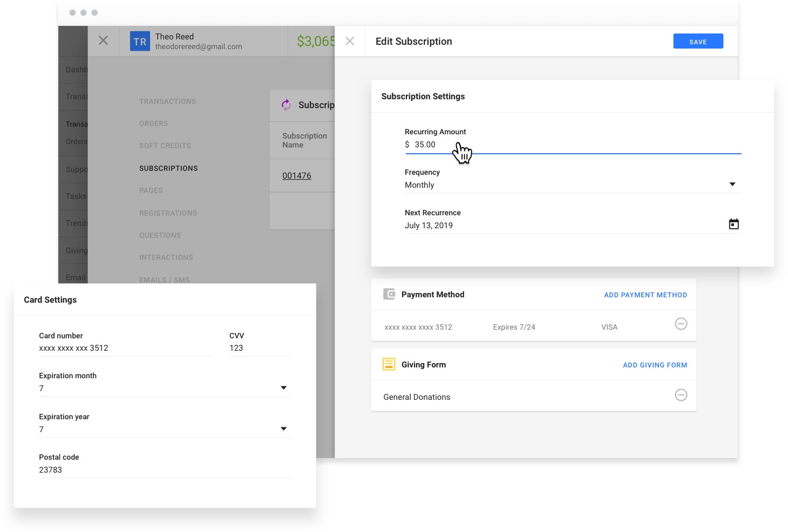
Task: Remove the General Donations giving form
Action: 681,395
